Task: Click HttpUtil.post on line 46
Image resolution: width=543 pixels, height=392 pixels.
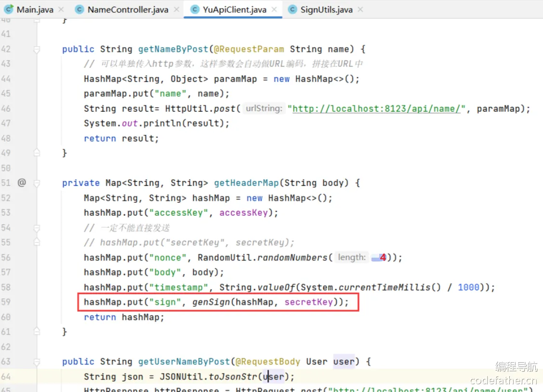Action: coord(200,109)
